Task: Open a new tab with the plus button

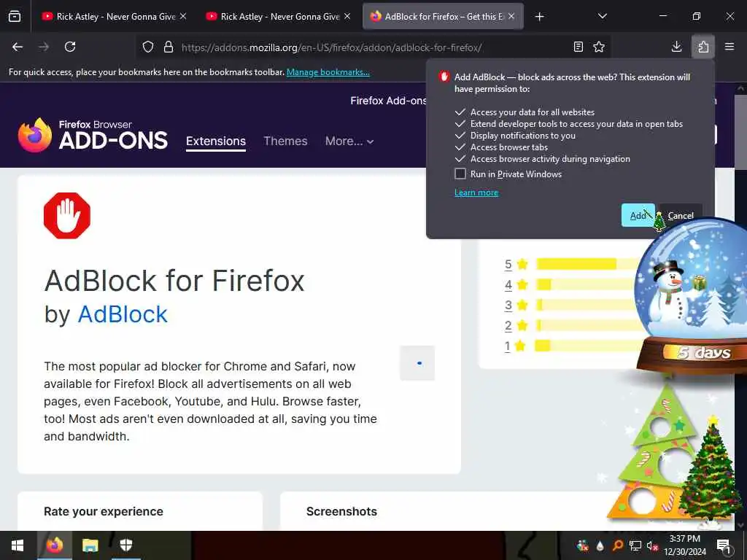Action: coord(539,17)
